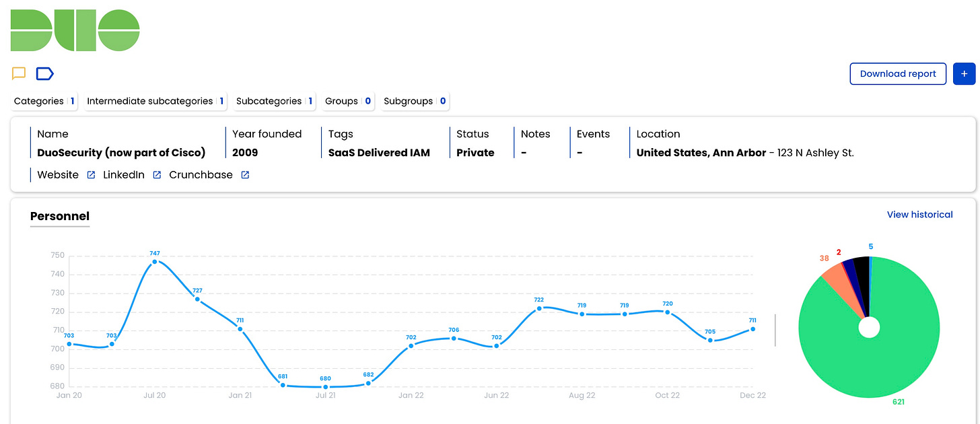Screen dimensions: 980x424
Task: Click the Notes field header
Action: [535, 134]
